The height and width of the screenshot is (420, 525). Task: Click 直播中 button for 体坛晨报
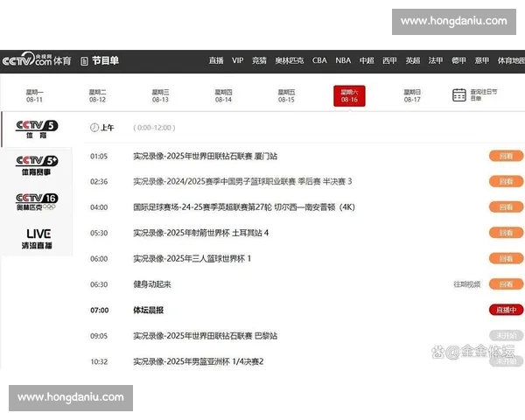[x=506, y=310]
